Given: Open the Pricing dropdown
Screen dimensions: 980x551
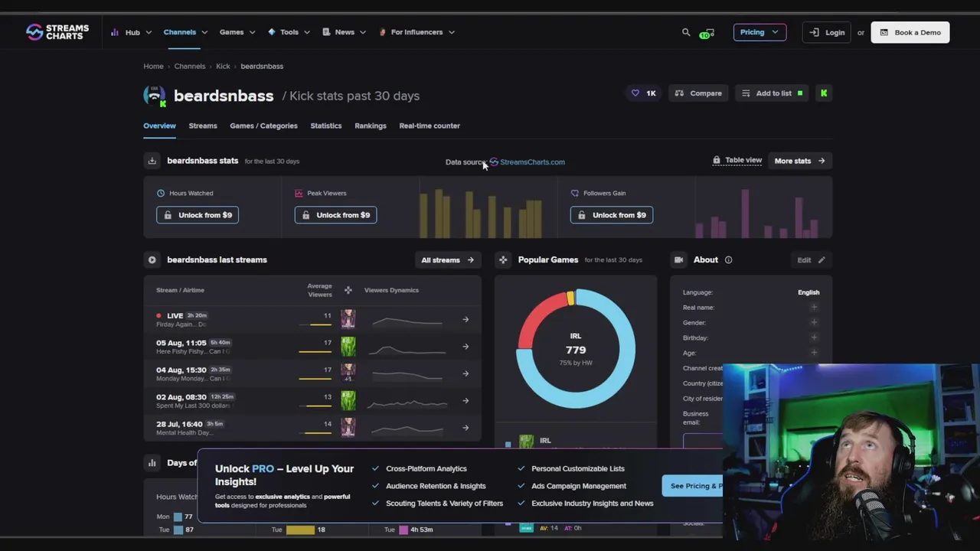Looking at the screenshot, I should click(x=759, y=32).
